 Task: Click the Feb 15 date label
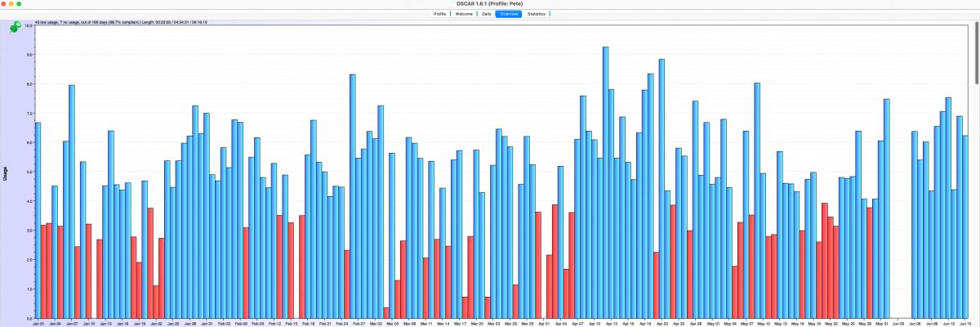[x=290, y=324]
